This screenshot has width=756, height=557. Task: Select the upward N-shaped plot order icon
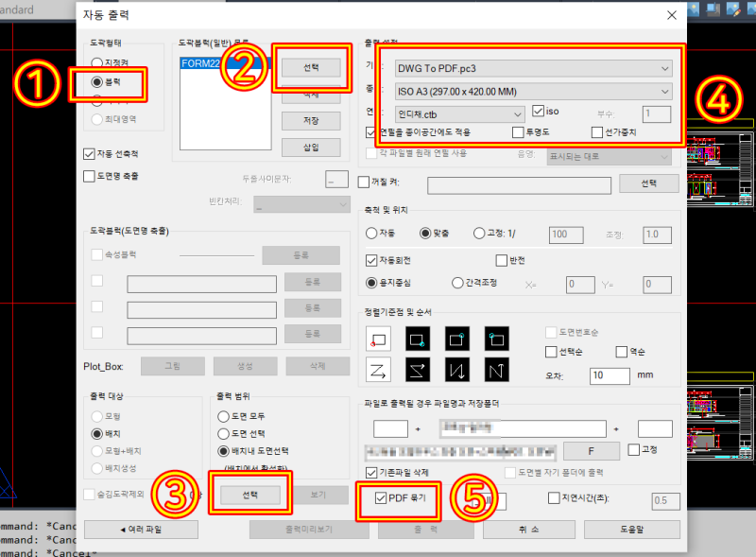coord(496,369)
